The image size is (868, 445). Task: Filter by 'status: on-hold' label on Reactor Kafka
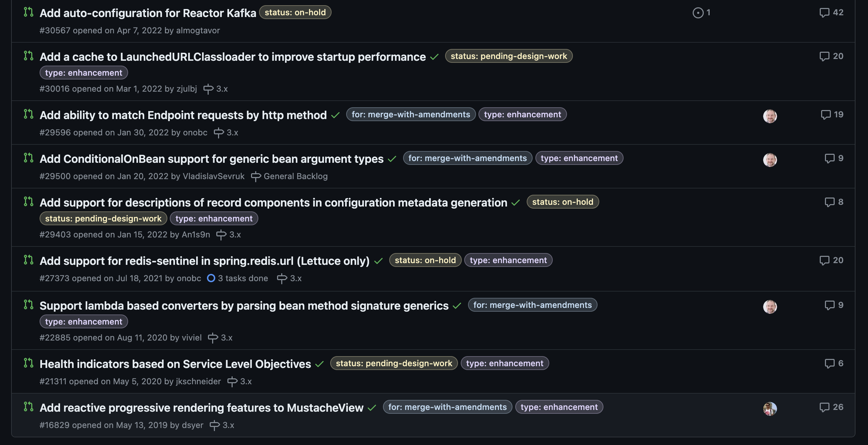click(295, 12)
